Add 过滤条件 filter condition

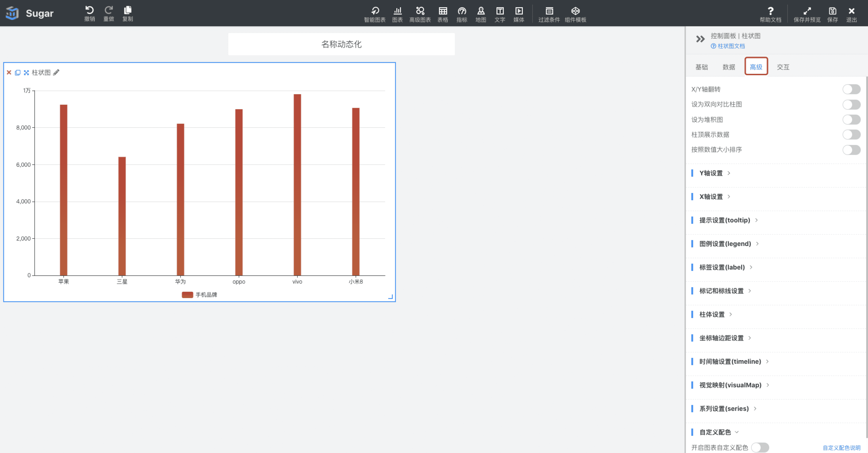click(549, 14)
